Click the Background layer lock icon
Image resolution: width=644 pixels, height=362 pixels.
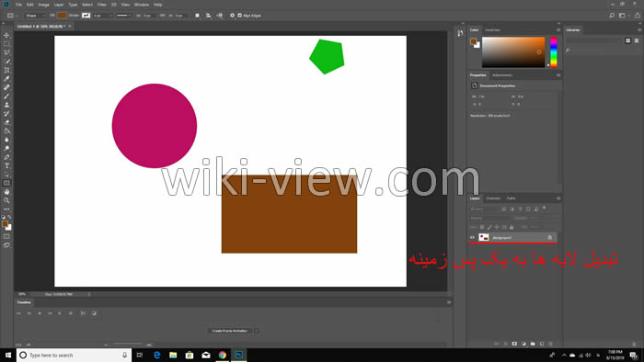549,237
